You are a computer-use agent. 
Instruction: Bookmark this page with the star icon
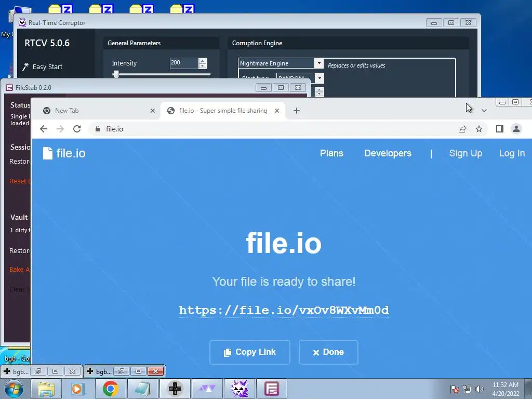(x=478, y=129)
